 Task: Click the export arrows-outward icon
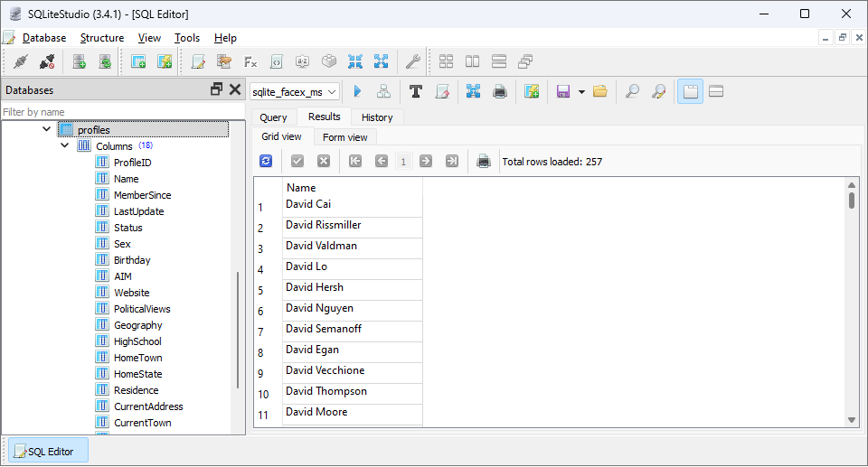[381, 61]
